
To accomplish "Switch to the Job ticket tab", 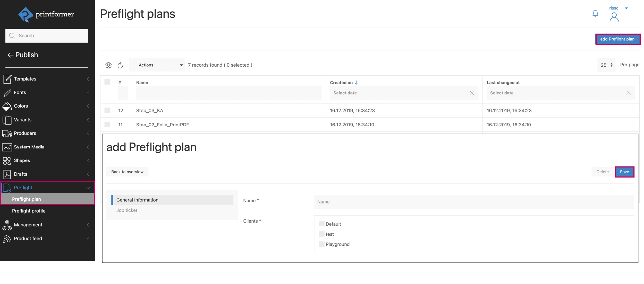I will pos(127,210).
